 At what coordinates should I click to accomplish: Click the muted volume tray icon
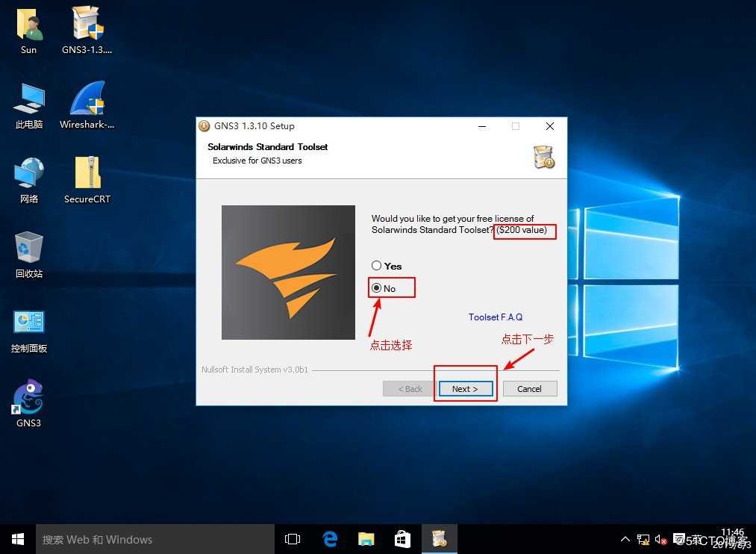(x=660, y=540)
